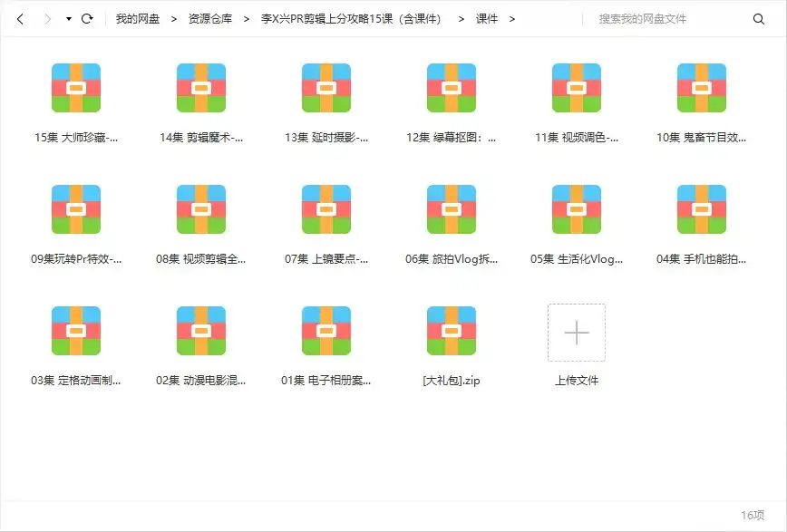Open the [大礼包].zip archive icon
787x532 pixels.
click(x=451, y=332)
